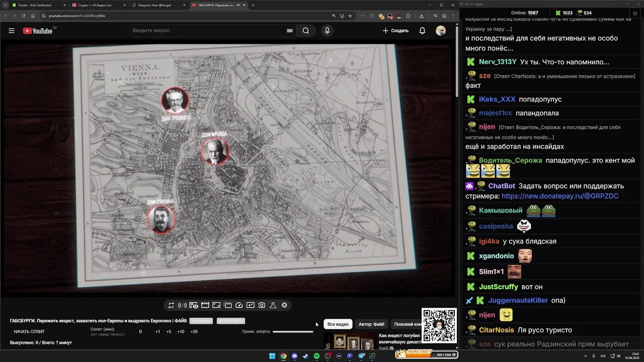Open the playback speed gauge icon
Screen dimensions: 644x362
[x=239, y=305]
